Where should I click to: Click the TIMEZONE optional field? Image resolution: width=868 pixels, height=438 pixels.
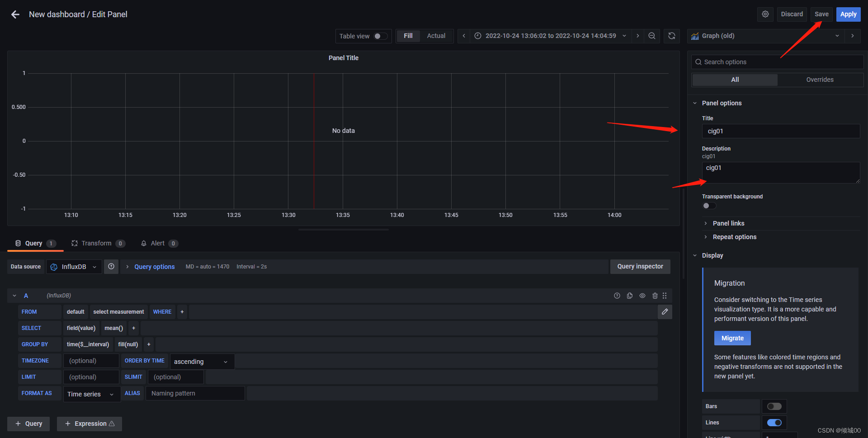[91, 361]
